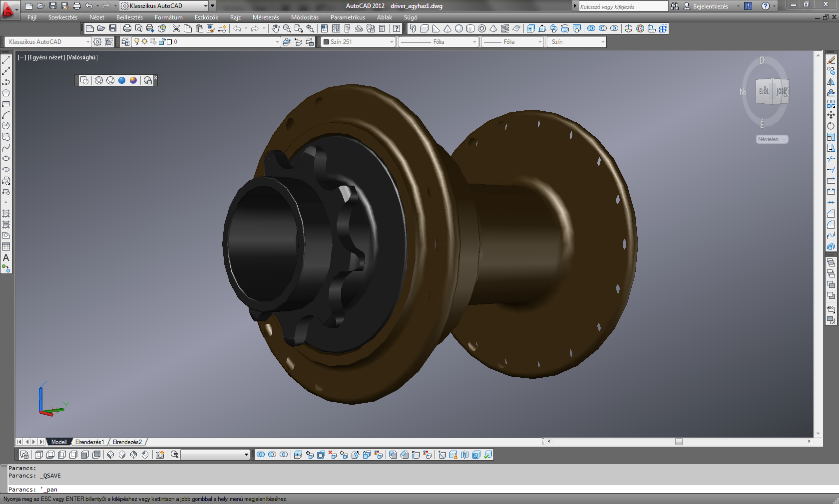Expand the Szín 251 color dropdown
The height and width of the screenshot is (504, 839).
pyautogui.click(x=392, y=42)
